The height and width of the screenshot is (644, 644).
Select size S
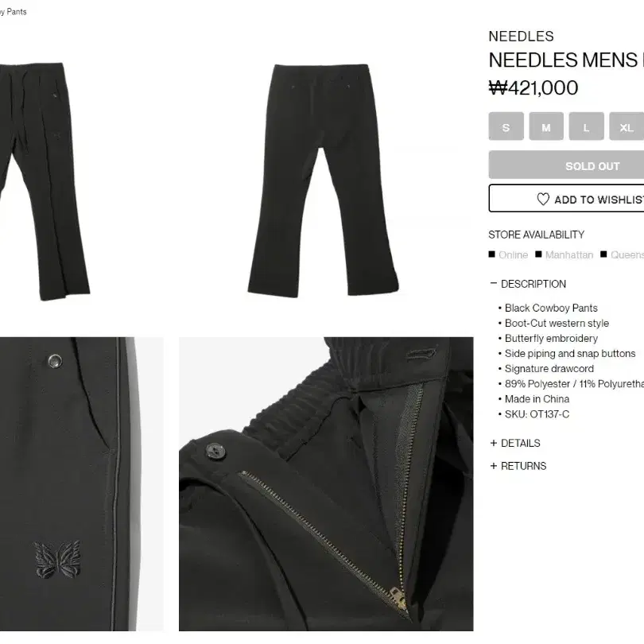[x=506, y=126]
